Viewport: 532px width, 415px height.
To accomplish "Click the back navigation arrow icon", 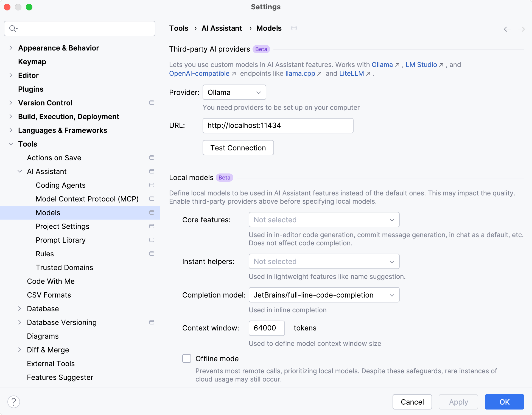I will click(x=507, y=29).
